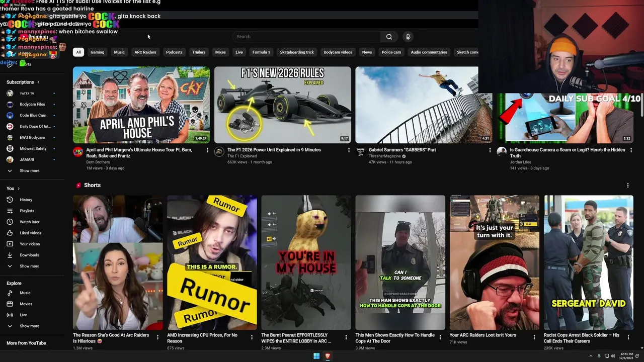Open options for AMD Increasing CPU Prices short
Image resolution: width=644 pixels, height=362 pixels.
252,337
